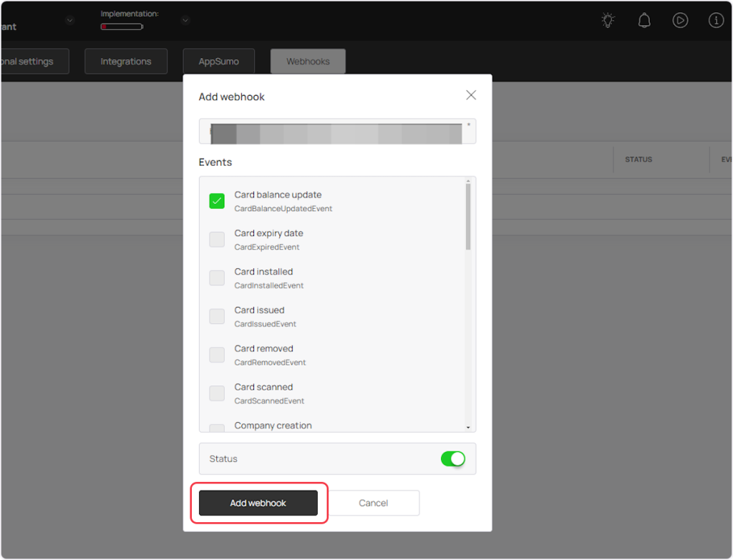Screen dimensions: 733x560
Task: Click the webhook URL input field
Action: 336,132
